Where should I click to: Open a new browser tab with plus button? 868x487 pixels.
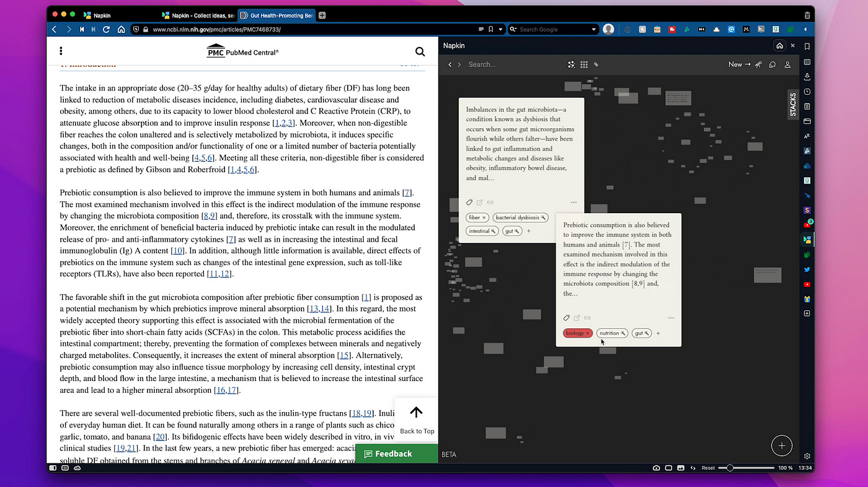point(322,15)
